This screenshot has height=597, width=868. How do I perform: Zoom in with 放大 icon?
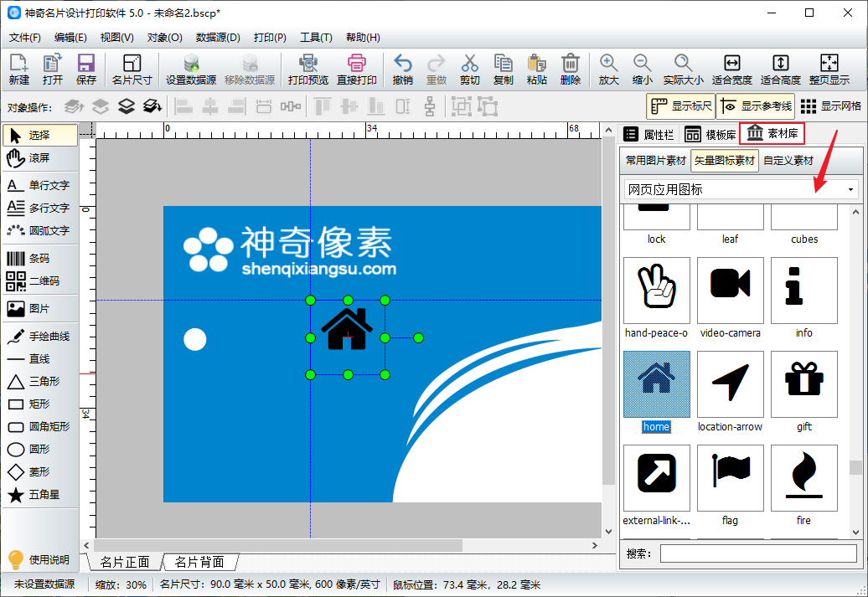point(608,69)
